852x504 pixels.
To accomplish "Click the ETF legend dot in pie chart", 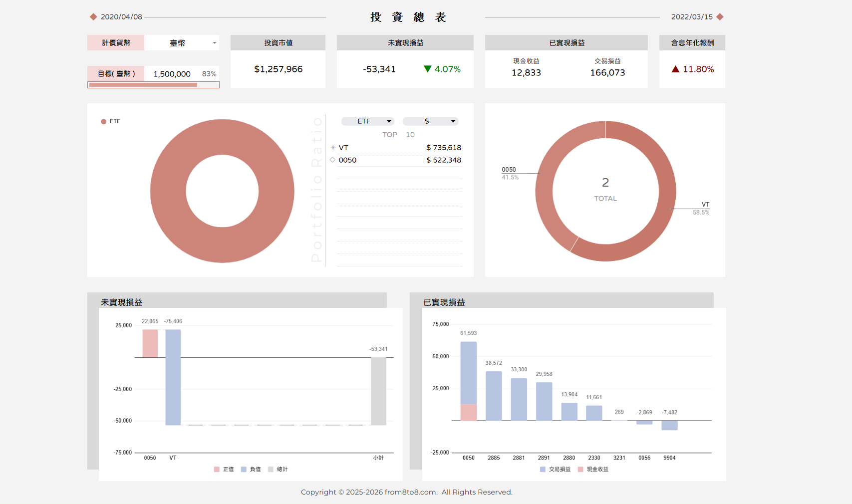I will click(104, 121).
